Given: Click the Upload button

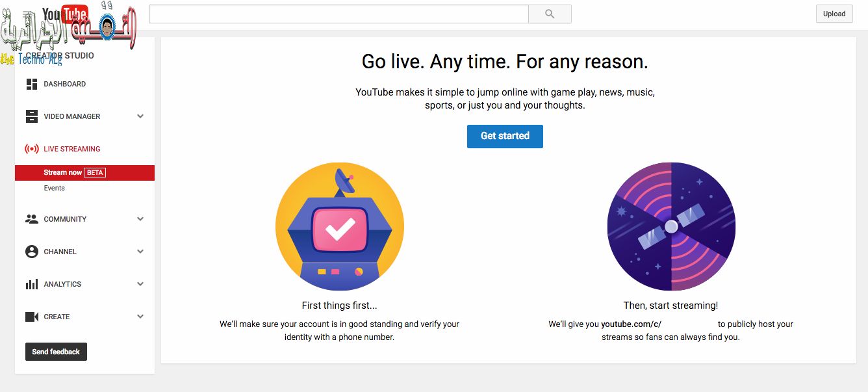Looking at the screenshot, I should point(834,14).
